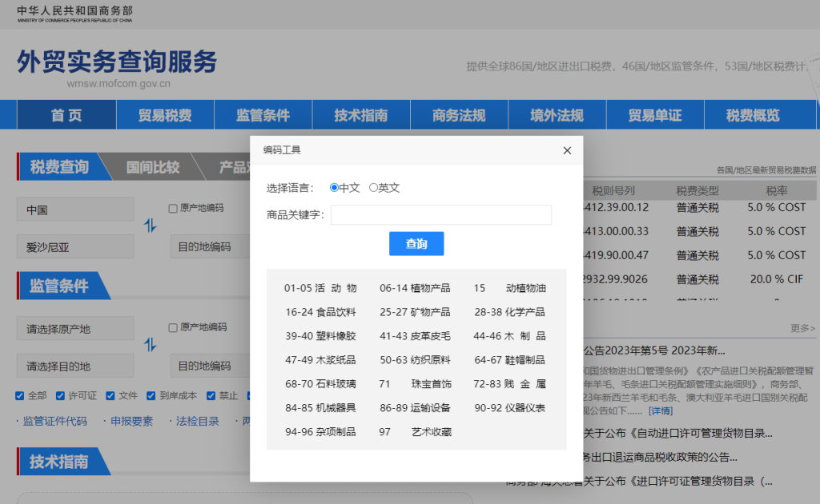The height and width of the screenshot is (504, 820).
Task: Uncheck the 到岸成本 checkbox
Action: pos(151,396)
